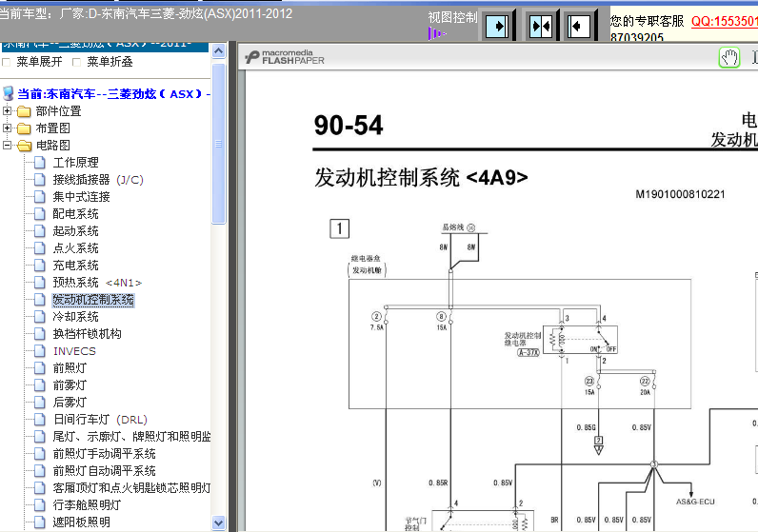Click document icon beside 配电系统
The height and width of the screenshot is (532, 758).
(x=40, y=214)
